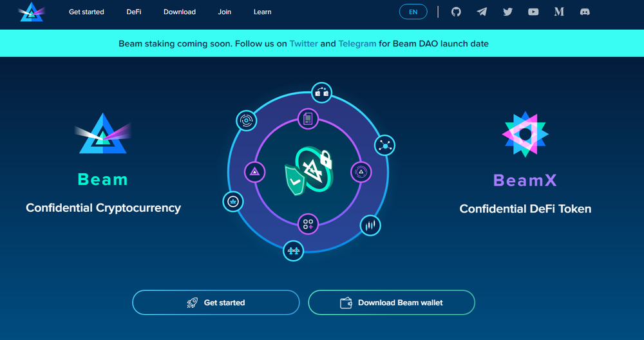Click the network nodes icon on the outer ring

coord(385,145)
